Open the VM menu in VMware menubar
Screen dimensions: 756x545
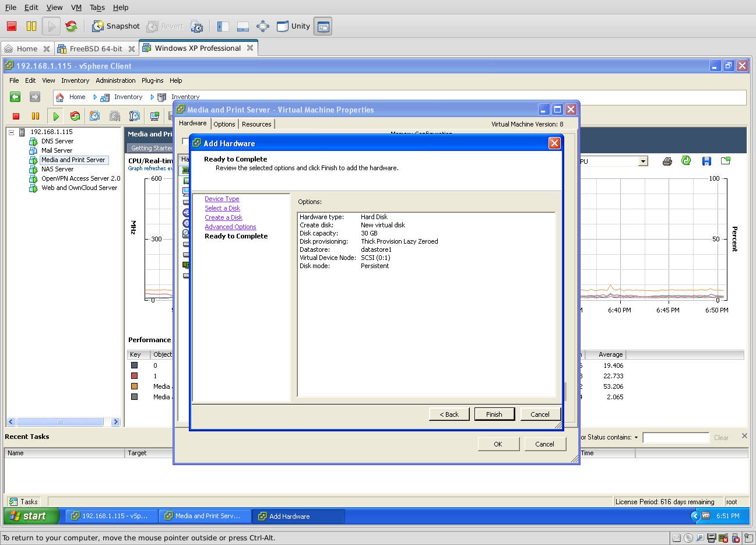(x=76, y=8)
